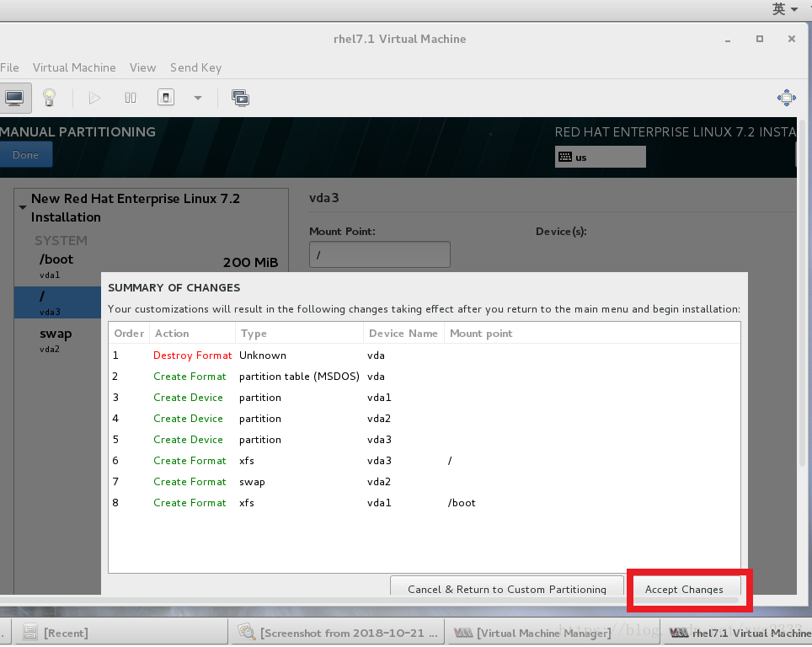
Task: Click the Done button
Action: (25, 155)
